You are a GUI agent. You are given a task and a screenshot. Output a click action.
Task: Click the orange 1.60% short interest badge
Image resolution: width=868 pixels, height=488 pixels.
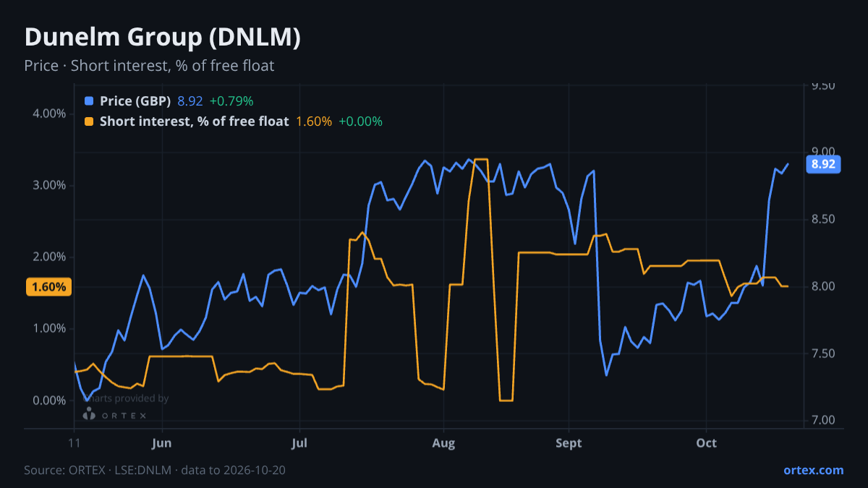[48, 287]
